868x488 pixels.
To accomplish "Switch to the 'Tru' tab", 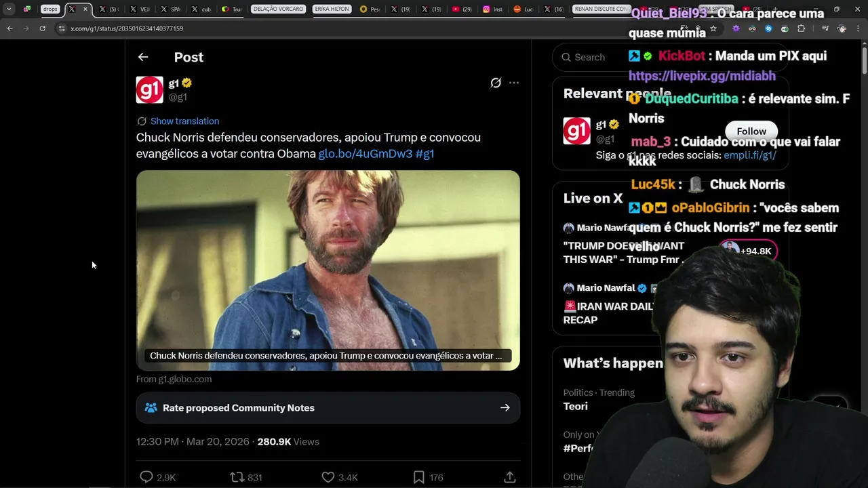I will (x=231, y=9).
